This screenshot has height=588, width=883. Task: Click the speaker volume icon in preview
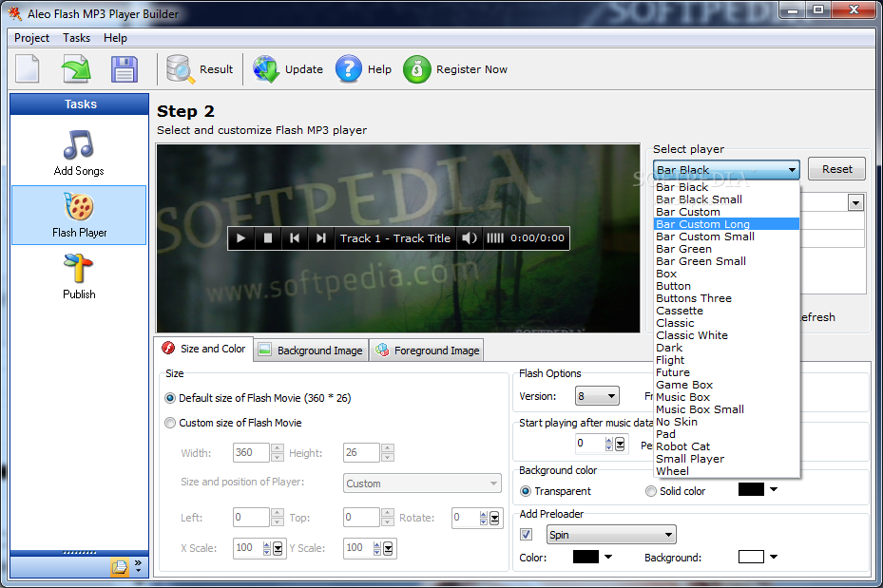pyautogui.click(x=470, y=238)
